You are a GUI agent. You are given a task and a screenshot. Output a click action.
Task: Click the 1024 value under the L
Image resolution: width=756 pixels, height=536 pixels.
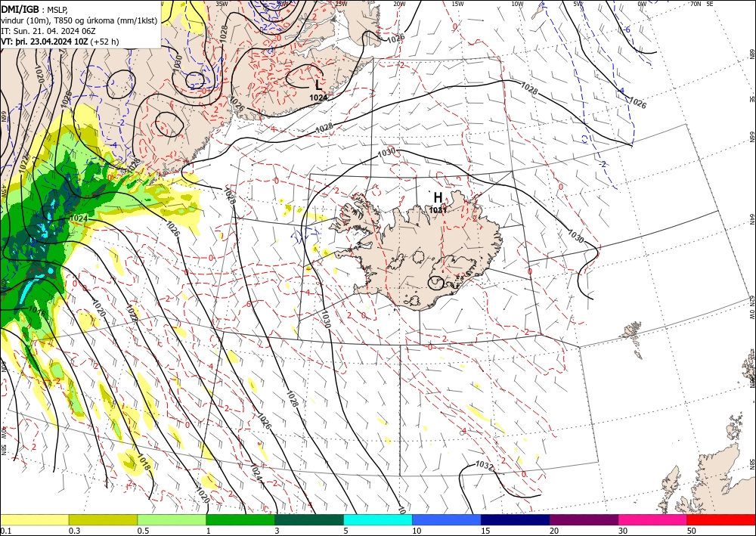[x=318, y=98]
